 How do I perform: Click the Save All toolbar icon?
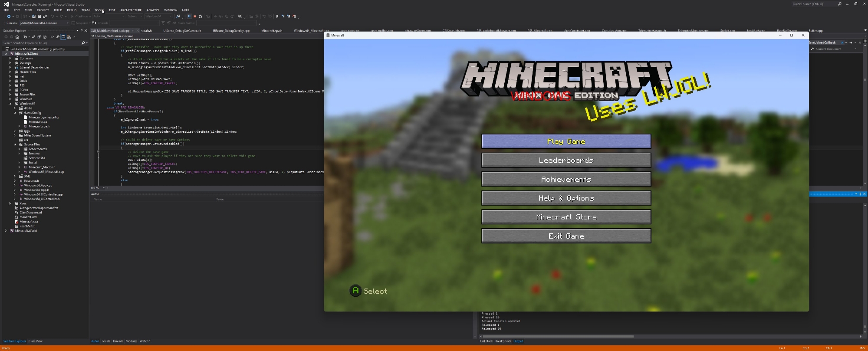coord(45,16)
